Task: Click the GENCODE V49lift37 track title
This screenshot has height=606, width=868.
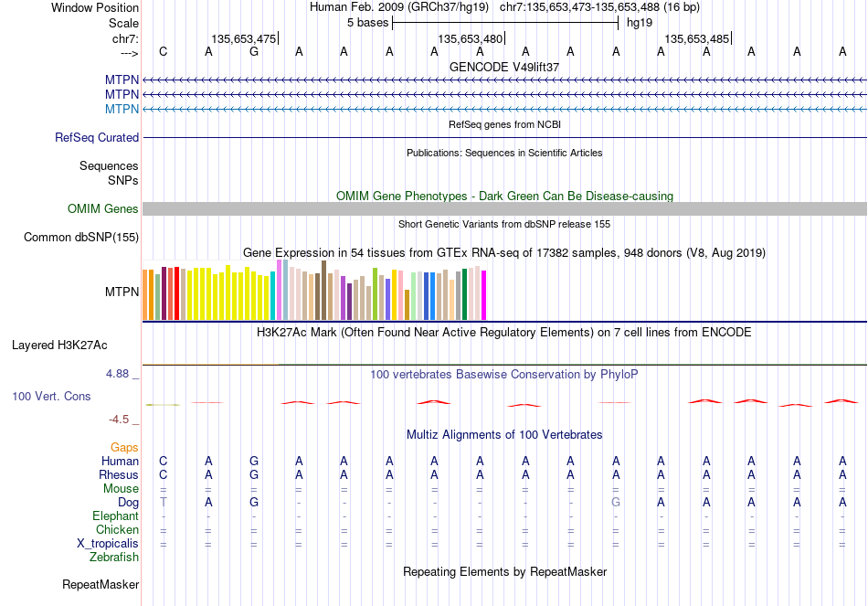Action: pyautogui.click(x=504, y=67)
